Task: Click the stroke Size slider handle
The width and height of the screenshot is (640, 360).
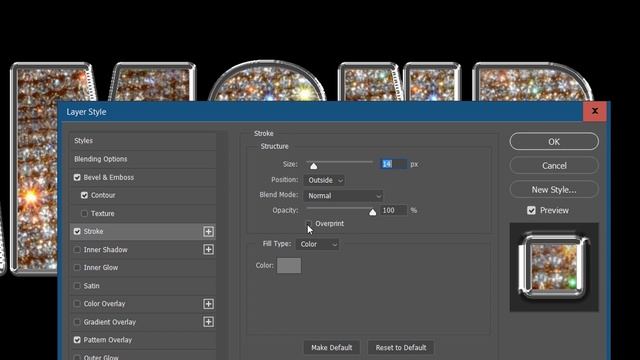Action: [313, 166]
